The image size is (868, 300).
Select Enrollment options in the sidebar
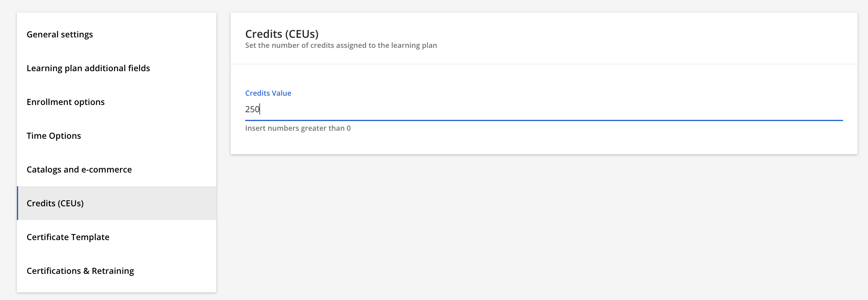click(x=116, y=102)
